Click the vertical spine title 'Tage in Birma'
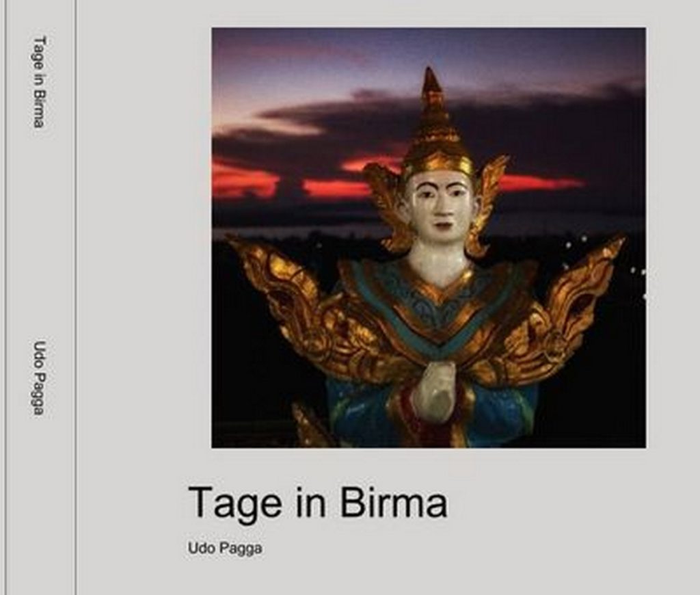Screen dimensions: 700x595 (x=40, y=82)
